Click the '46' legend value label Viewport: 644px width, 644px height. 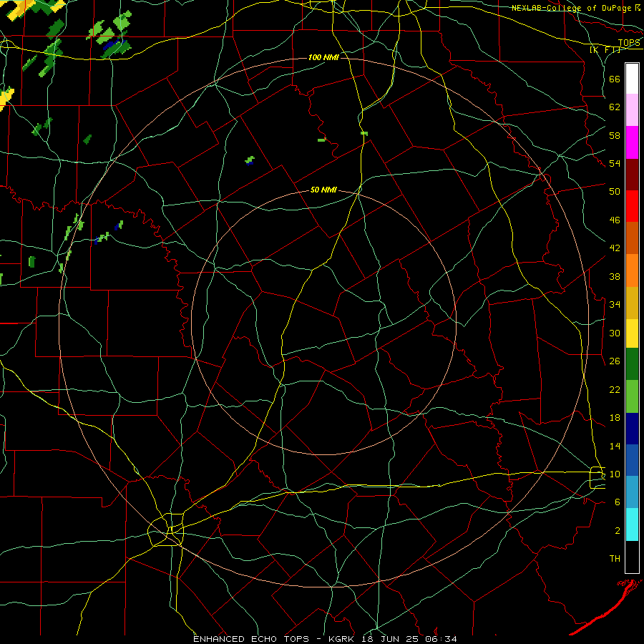tap(615, 220)
